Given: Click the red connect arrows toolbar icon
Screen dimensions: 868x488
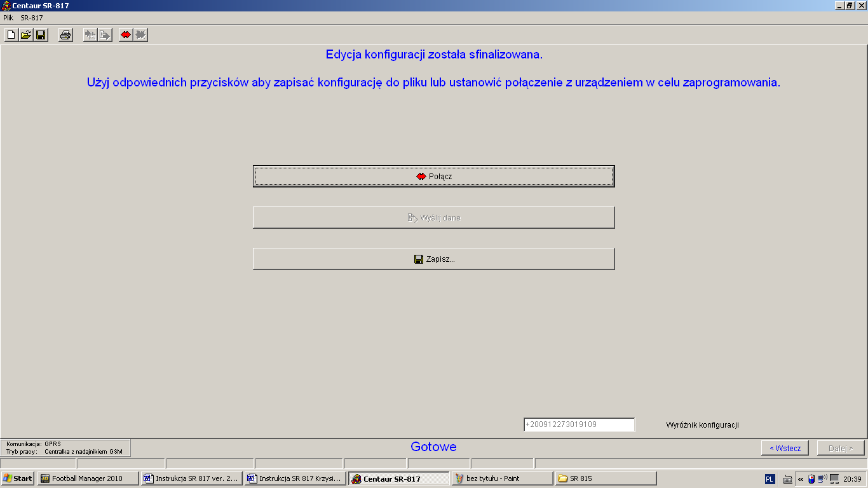Looking at the screenshot, I should [126, 35].
